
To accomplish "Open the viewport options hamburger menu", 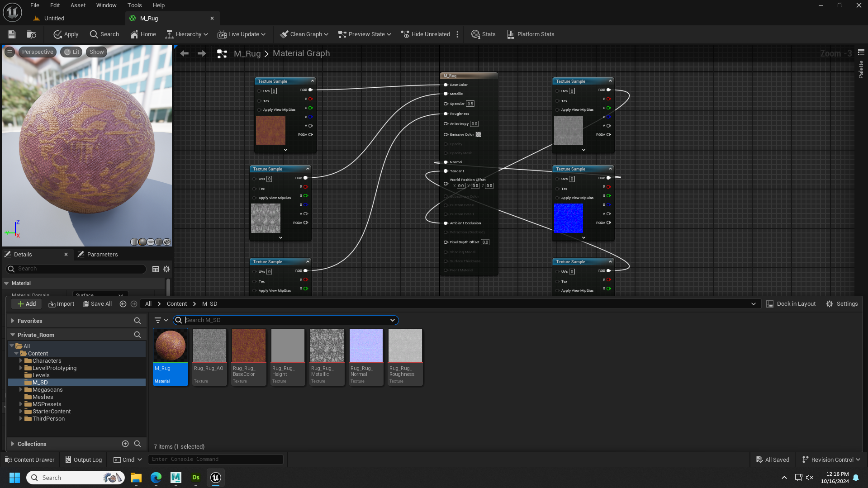I will tap(9, 52).
